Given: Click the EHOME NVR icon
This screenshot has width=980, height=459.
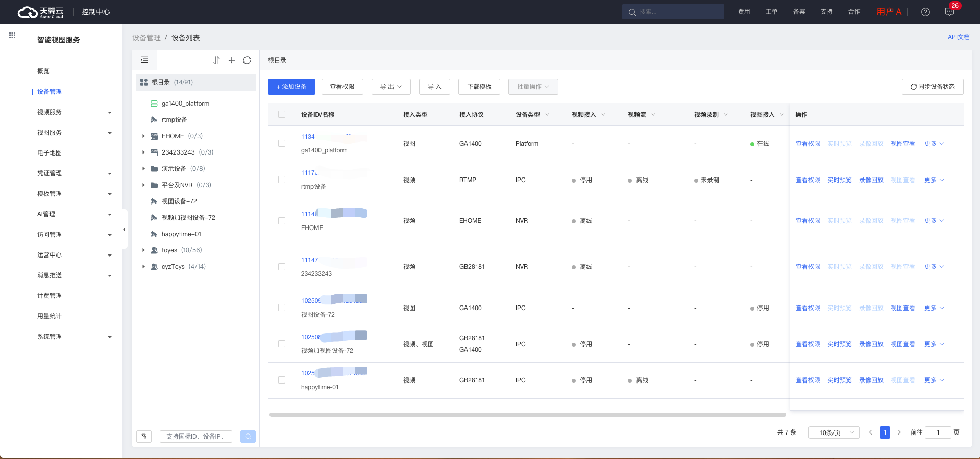Looking at the screenshot, I should [x=154, y=136].
